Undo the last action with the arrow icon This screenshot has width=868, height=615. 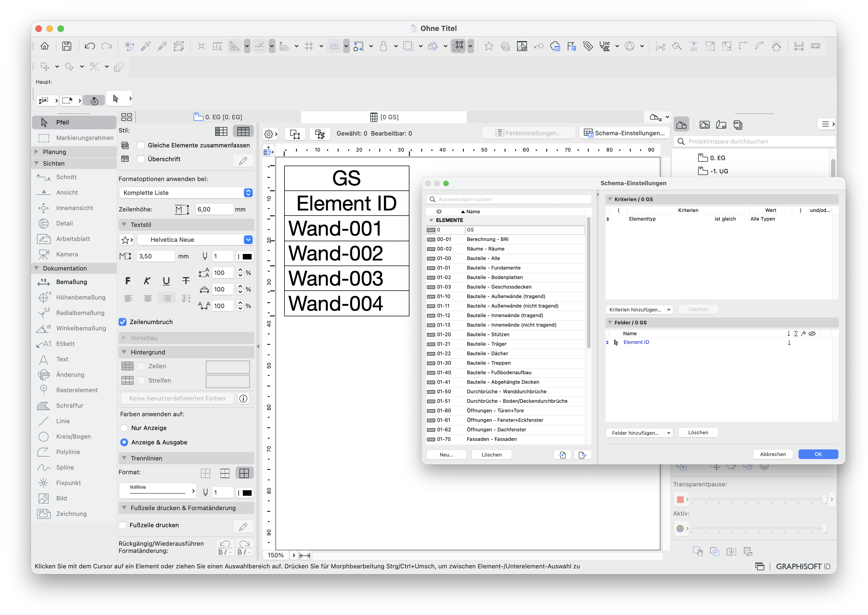coord(90,46)
